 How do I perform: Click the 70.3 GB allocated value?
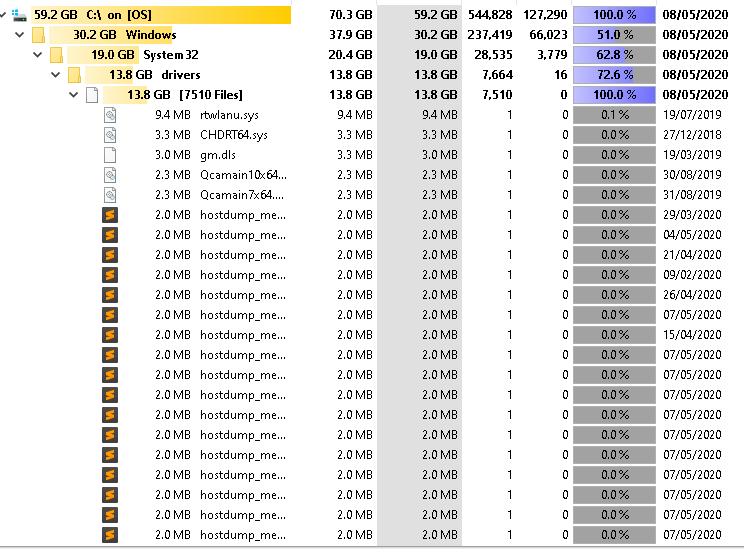click(351, 15)
